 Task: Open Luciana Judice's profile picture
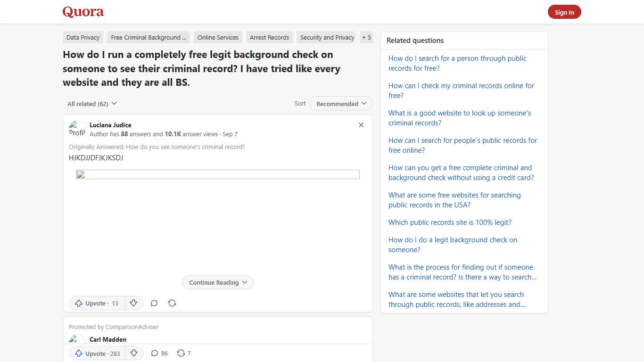tap(76, 128)
